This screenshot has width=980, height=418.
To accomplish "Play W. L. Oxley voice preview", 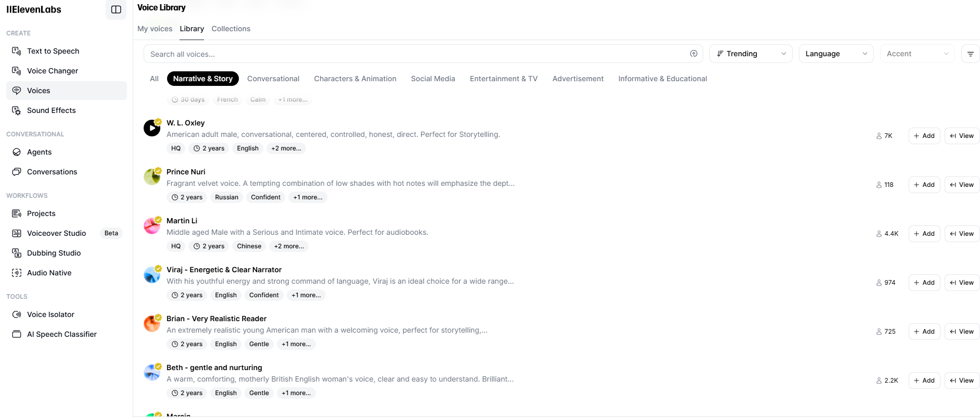I will [152, 128].
